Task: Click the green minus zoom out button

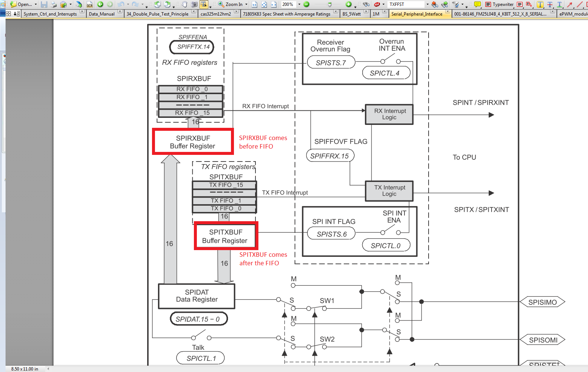Action: tap(306, 4)
